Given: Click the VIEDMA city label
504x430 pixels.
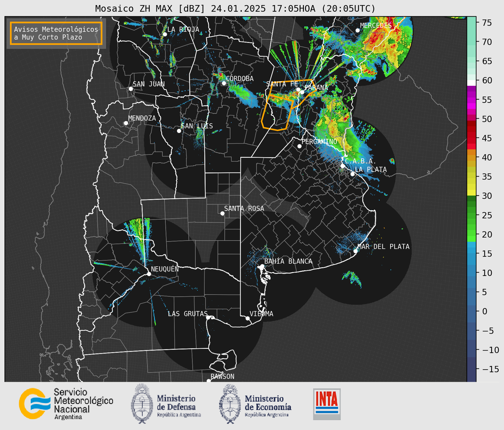Looking at the screenshot, I should click(261, 314).
